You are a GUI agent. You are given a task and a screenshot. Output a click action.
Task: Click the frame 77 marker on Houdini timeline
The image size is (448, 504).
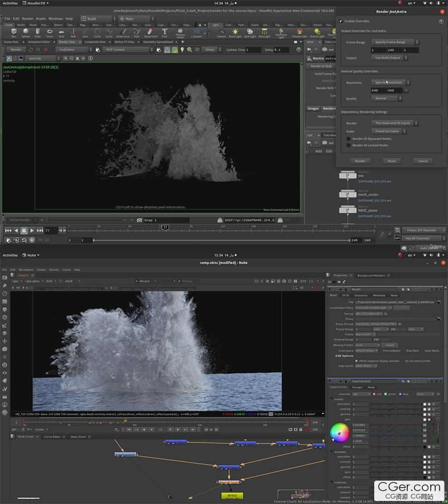[x=165, y=227]
